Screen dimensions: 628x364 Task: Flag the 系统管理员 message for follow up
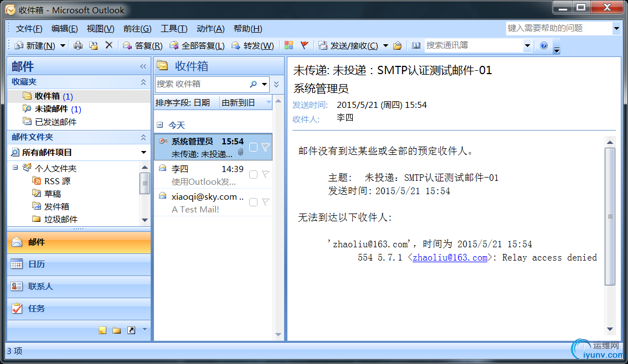point(265,147)
